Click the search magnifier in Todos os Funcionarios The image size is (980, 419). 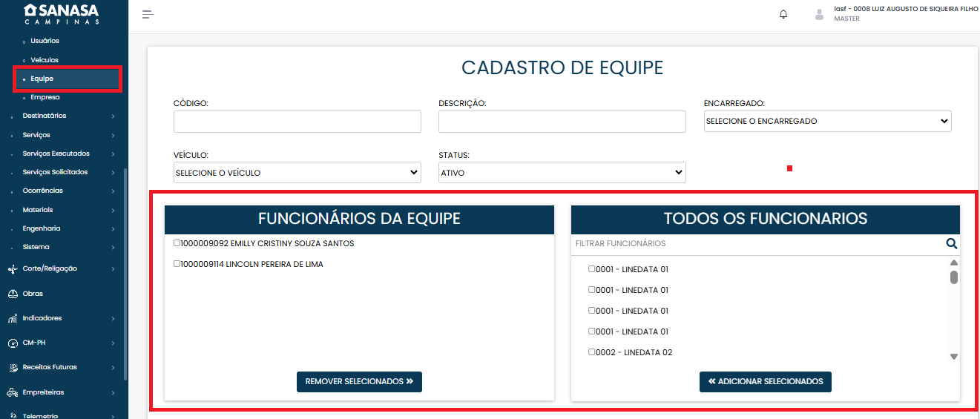(951, 243)
